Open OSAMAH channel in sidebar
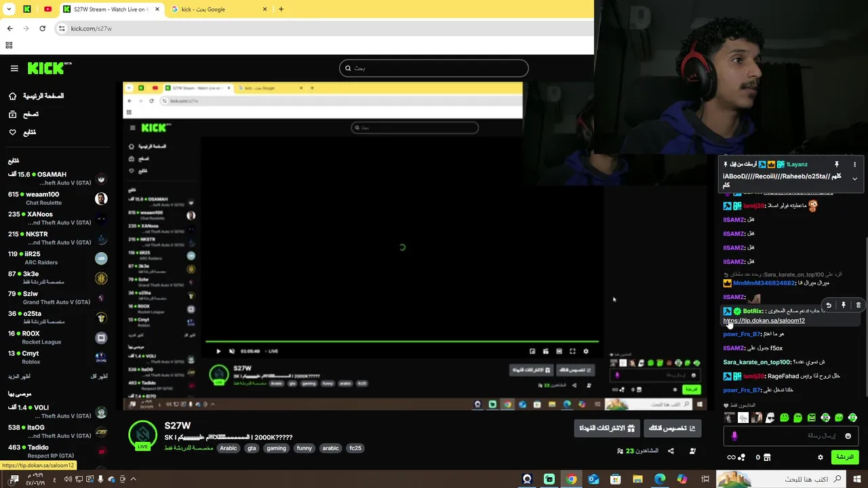This screenshot has height=488, width=868. coord(58,179)
